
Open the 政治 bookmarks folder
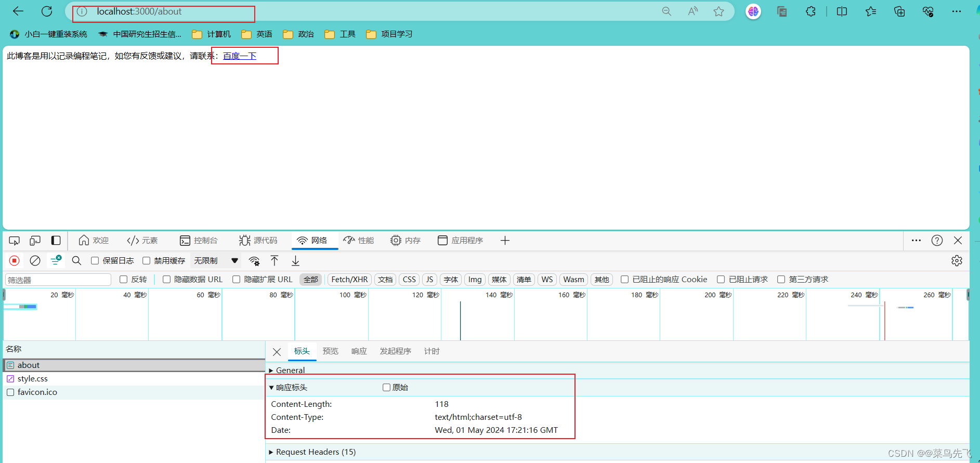(x=299, y=34)
